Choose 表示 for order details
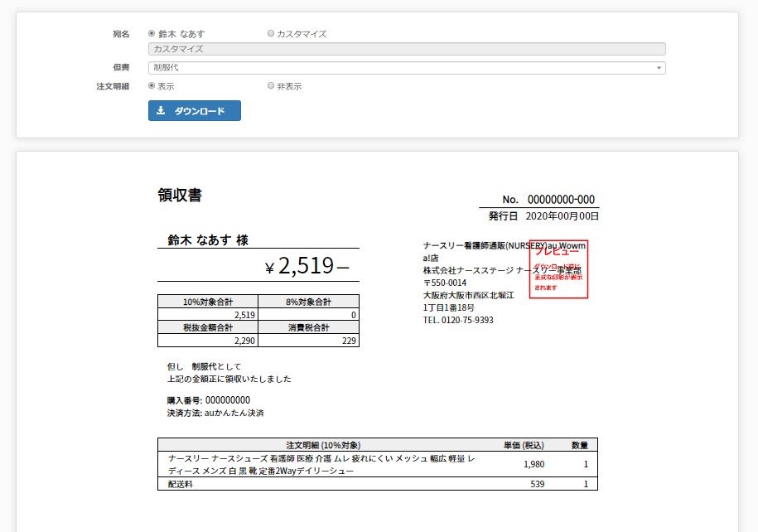This screenshot has height=532, width=758. tap(152, 85)
